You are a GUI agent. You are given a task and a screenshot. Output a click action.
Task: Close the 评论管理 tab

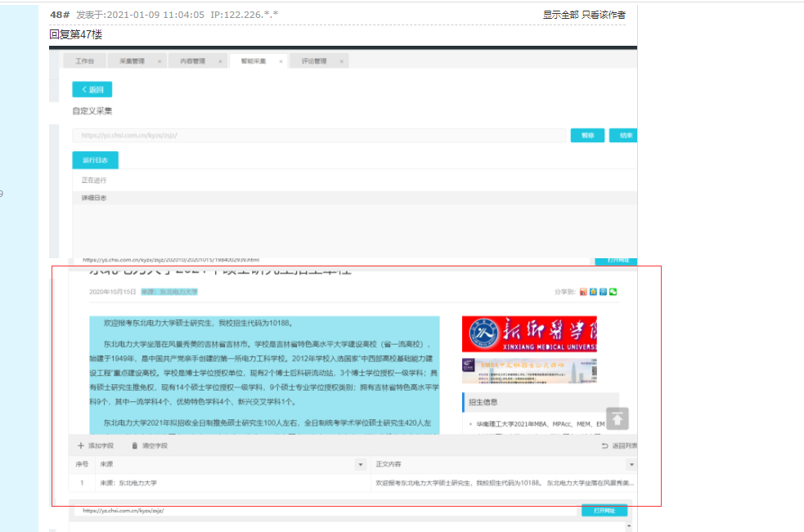point(342,61)
